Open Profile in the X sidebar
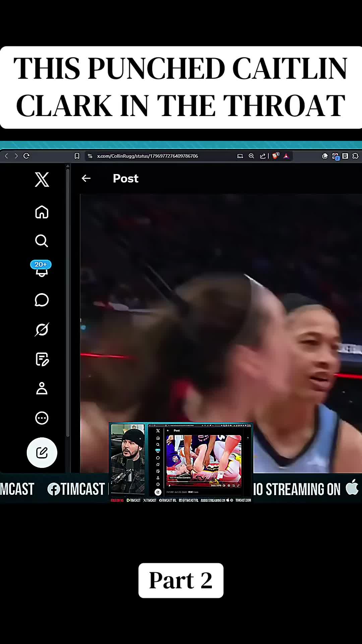 [42, 388]
